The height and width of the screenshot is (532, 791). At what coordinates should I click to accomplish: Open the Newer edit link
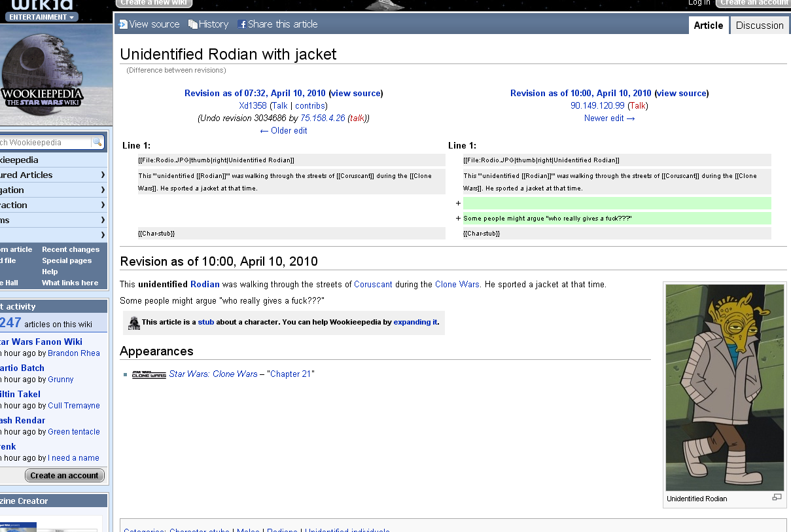point(609,118)
